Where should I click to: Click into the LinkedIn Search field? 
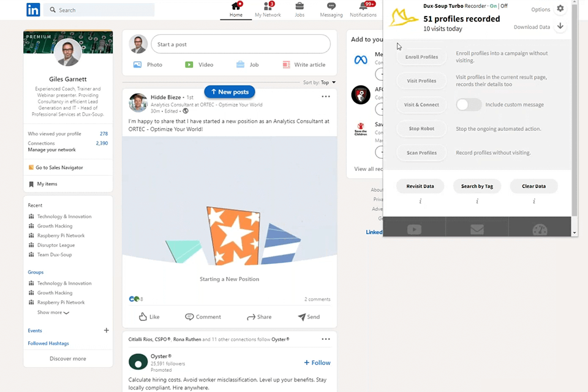click(99, 10)
